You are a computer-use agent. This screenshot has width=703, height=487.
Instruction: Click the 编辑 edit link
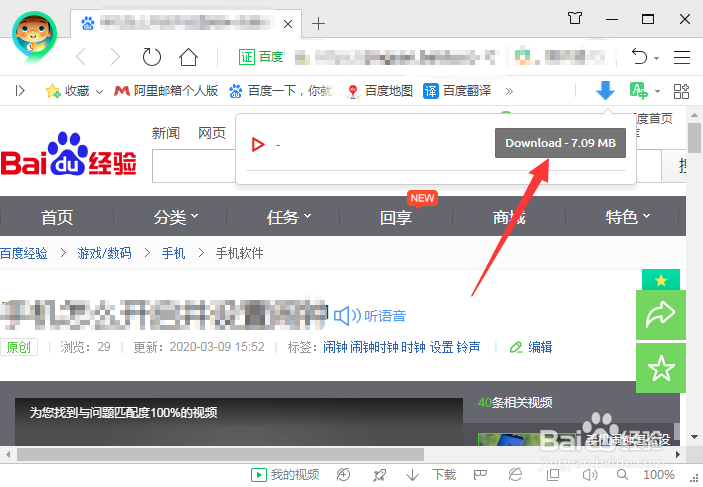tap(531, 347)
